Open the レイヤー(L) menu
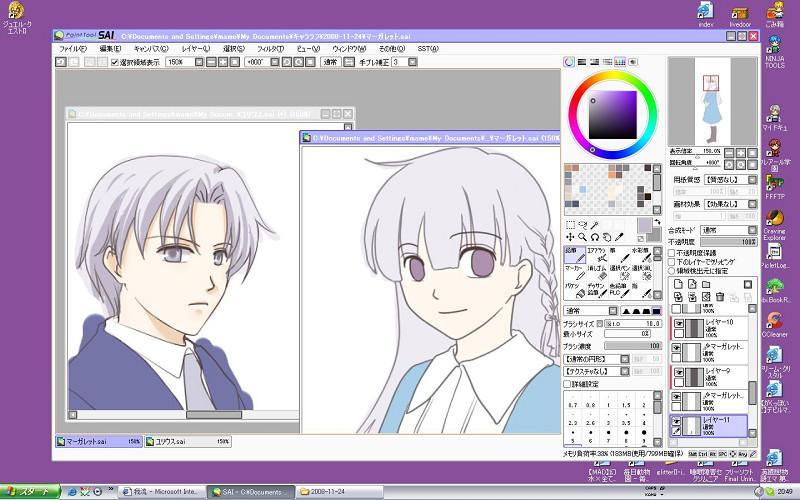Viewport: 800px width, 500px height. [x=196, y=49]
